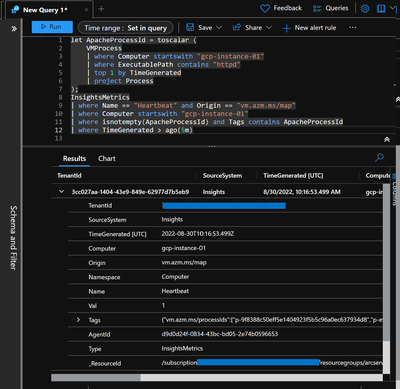Click the _ResourceId value
400x389 pixels.
pyautogui.click(x=272, y=363)
